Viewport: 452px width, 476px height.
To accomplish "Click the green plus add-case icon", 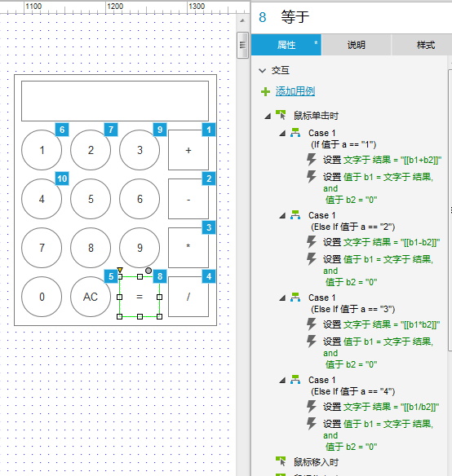I will click(x=265, y=91).
